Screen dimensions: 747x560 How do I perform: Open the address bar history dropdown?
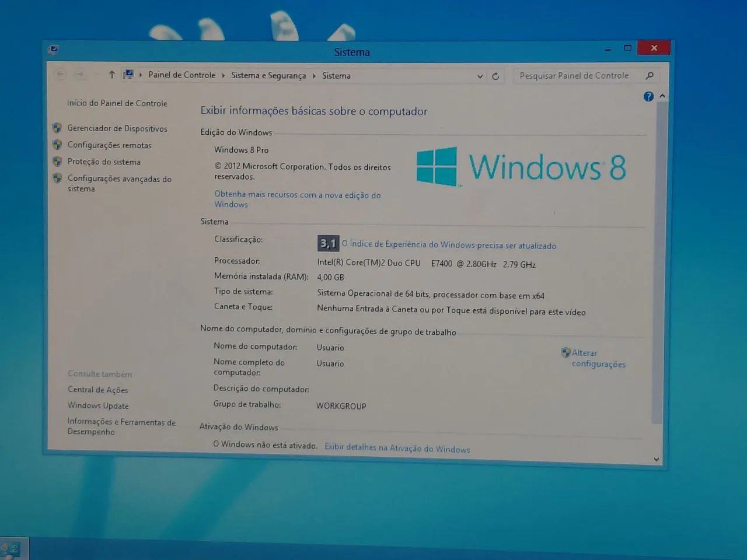(480, 76)
